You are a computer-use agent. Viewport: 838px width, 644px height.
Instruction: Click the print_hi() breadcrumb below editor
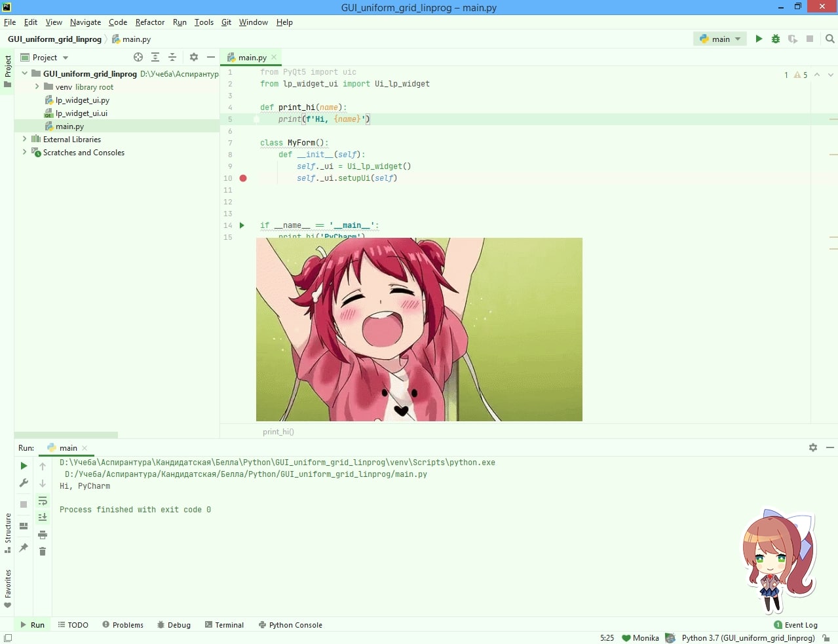point(278,432)
